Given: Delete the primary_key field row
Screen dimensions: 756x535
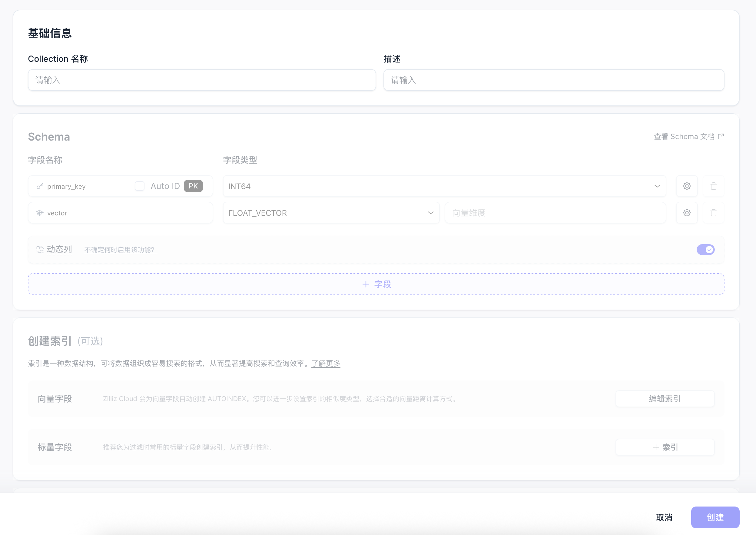Looking at the screenshot, I should point(713,186).
